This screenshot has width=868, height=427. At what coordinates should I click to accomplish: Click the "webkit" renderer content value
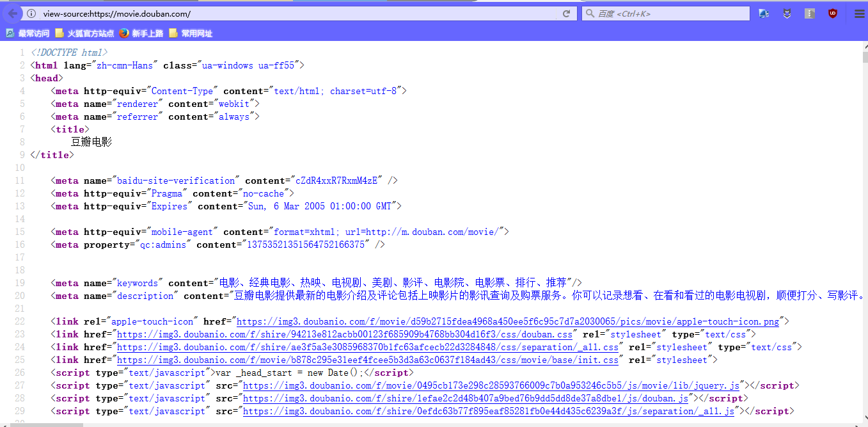(234, 104)
